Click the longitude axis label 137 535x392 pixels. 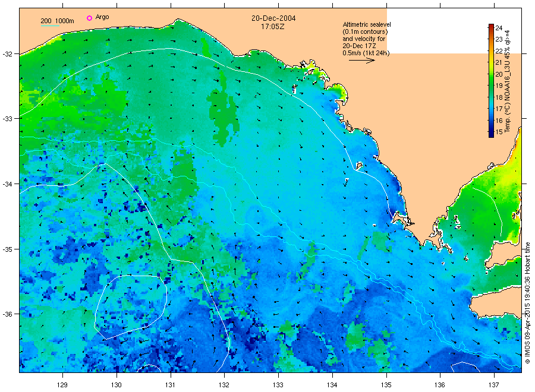pyautogui.click(x=494, y=385)
